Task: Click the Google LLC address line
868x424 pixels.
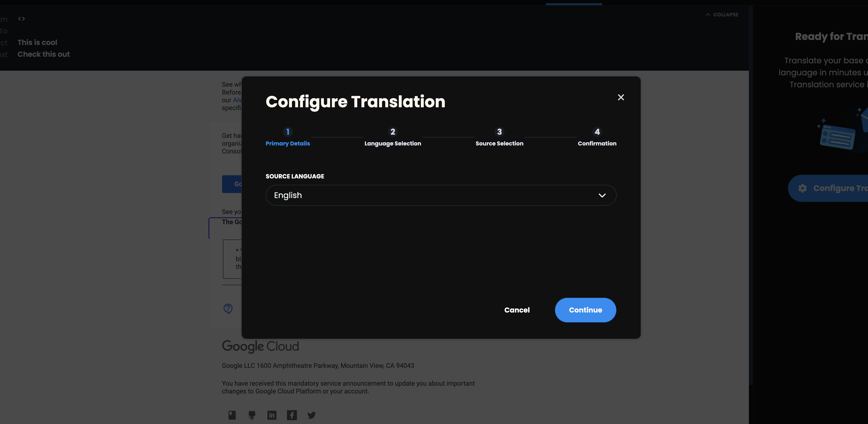Action: point(318,366)
